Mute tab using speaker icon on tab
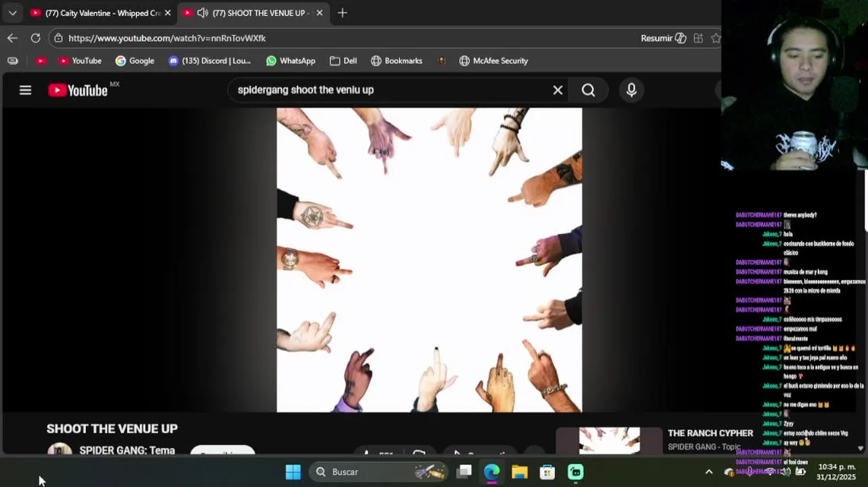Screen dimensions: 868x487 click(202, 13)
